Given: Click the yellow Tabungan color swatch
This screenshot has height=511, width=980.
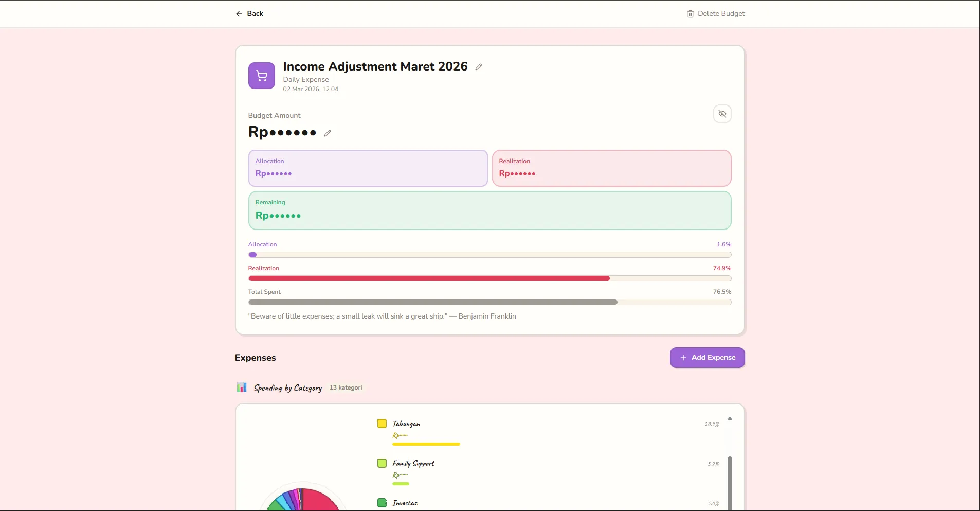Looking at the screenshot, I should 382,424.
